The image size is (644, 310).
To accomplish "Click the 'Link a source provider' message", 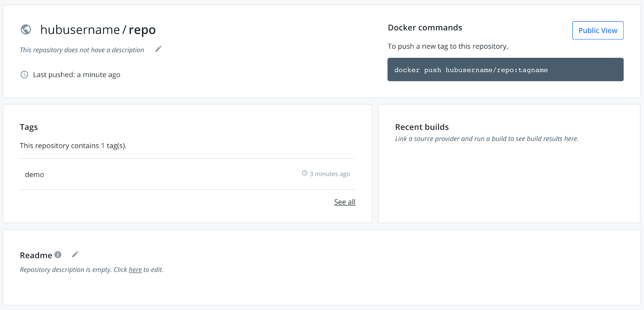I will pos(487,139).
